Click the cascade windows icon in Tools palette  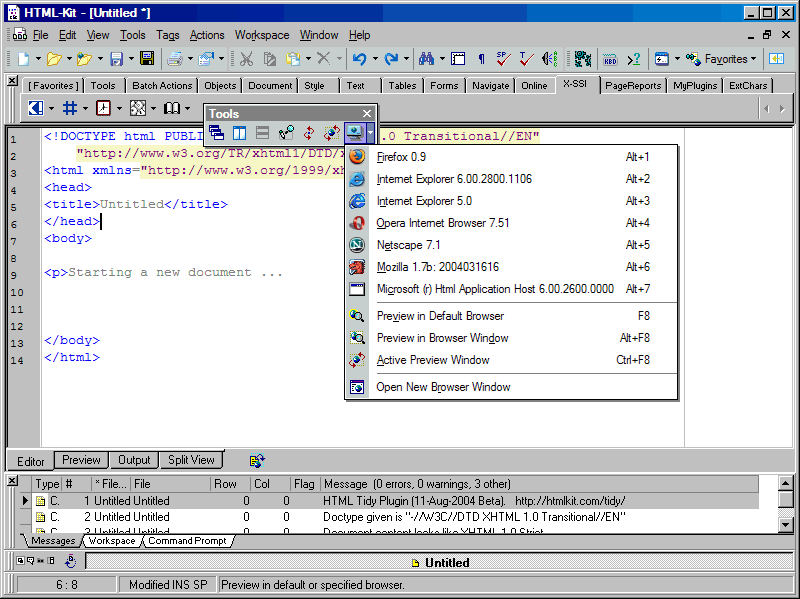coord(216,133)
